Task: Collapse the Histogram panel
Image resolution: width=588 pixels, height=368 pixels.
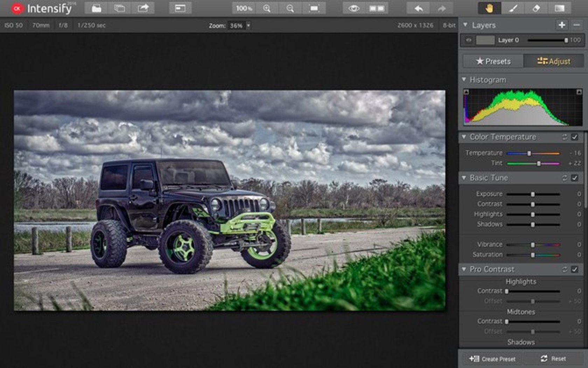Action: click(464, 80)
